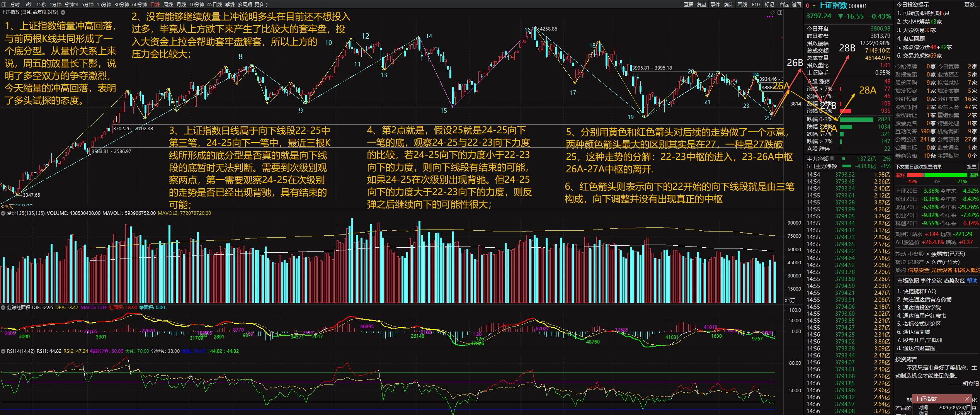
Task: Toggle the side panel icon beside diamond
Action: pos(780,12)
